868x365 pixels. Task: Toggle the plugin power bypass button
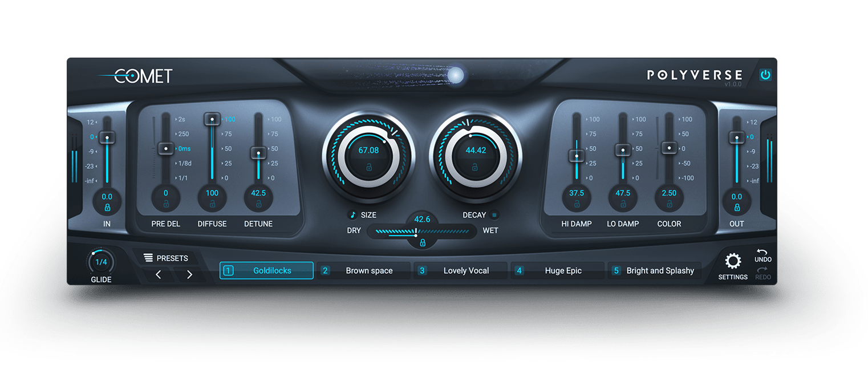765,75
